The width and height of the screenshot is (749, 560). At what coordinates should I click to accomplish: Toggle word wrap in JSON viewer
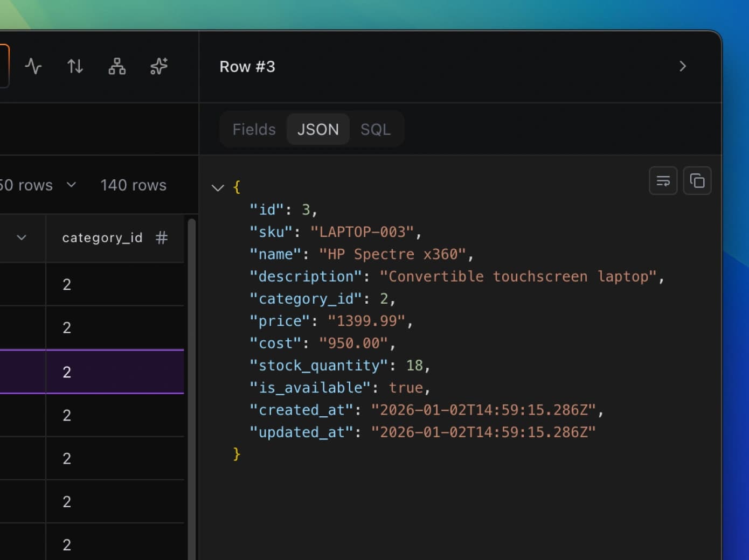coord(663,181)
